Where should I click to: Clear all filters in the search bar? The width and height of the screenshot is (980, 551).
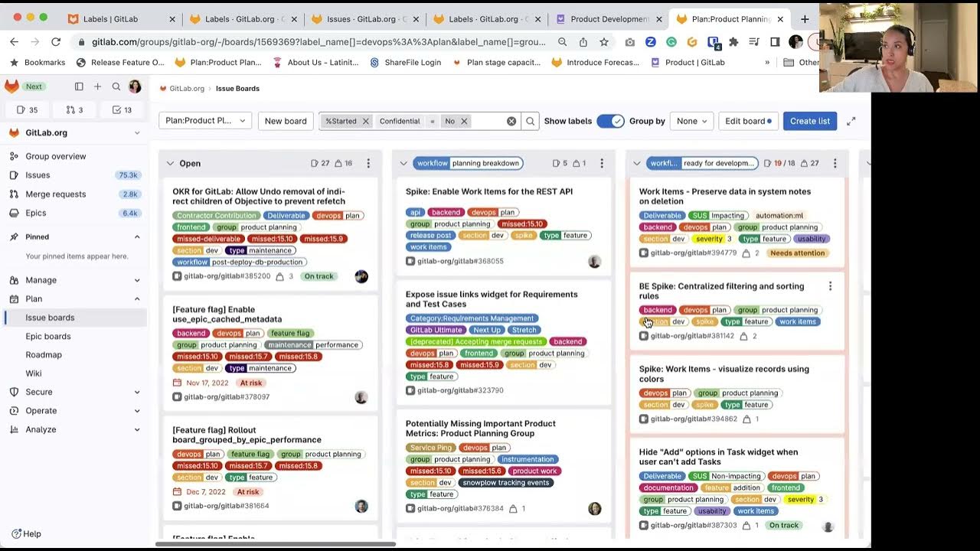[511, 121]
